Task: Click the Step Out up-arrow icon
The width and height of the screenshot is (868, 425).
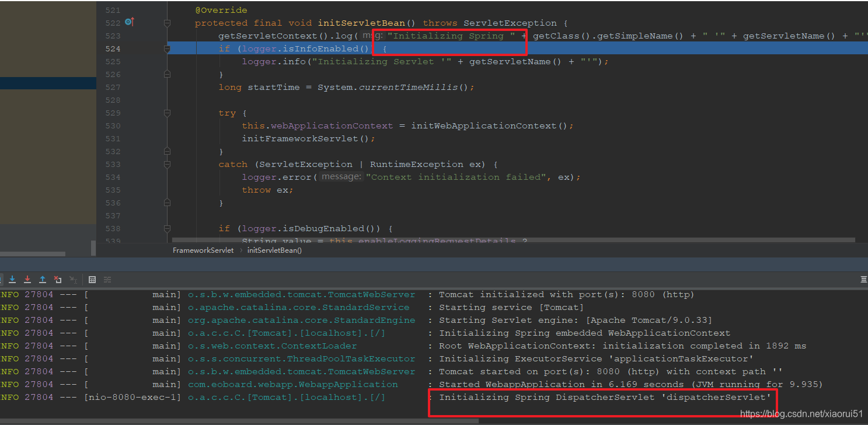Action: point(43,280)
